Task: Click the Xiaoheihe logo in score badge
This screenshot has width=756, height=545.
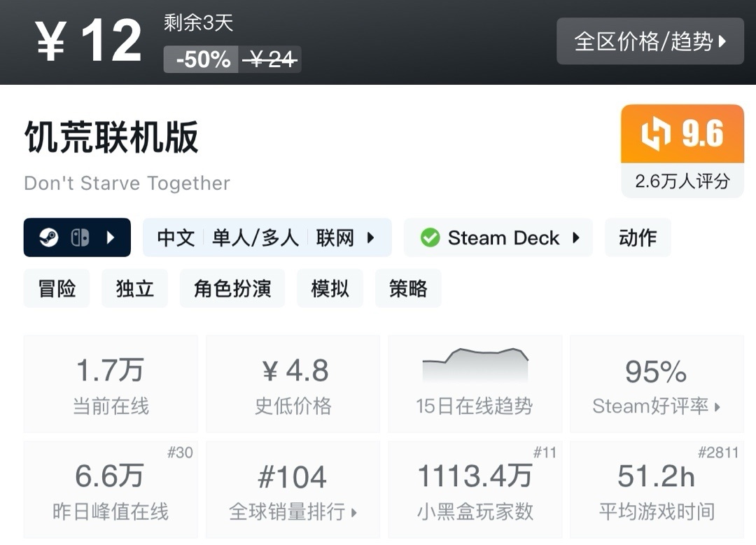Action: (656, 133)
